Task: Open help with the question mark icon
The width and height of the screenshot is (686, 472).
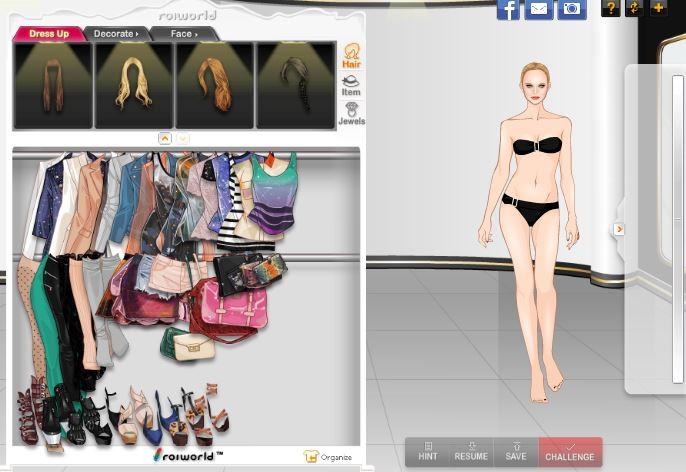Action: [x=609, y=8]
